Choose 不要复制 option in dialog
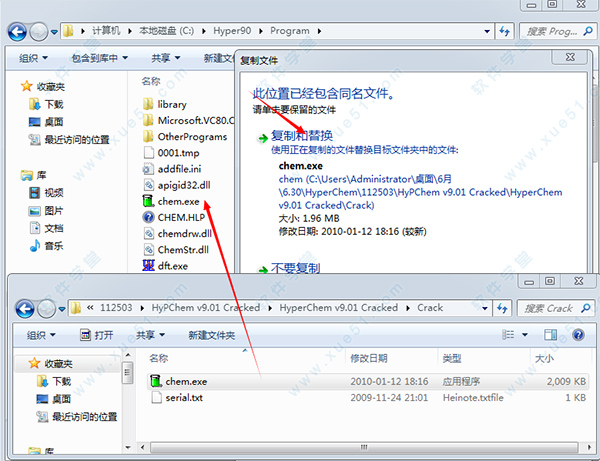 click(295, 268)
